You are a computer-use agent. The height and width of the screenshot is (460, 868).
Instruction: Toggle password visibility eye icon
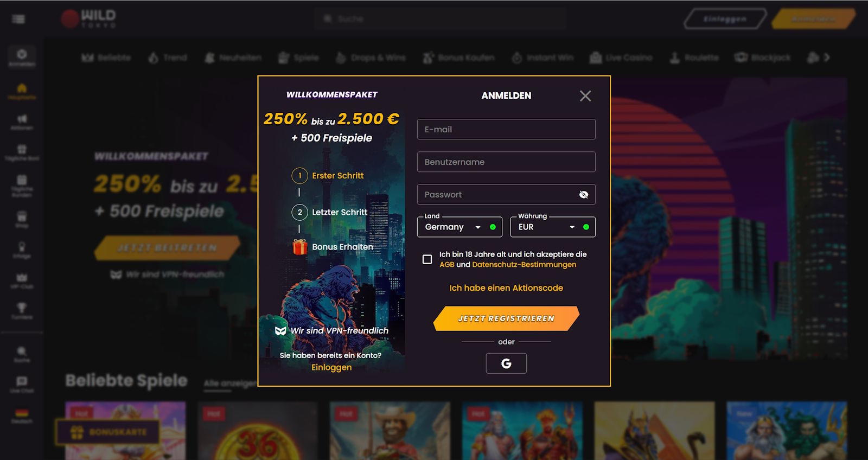[584, 195]
